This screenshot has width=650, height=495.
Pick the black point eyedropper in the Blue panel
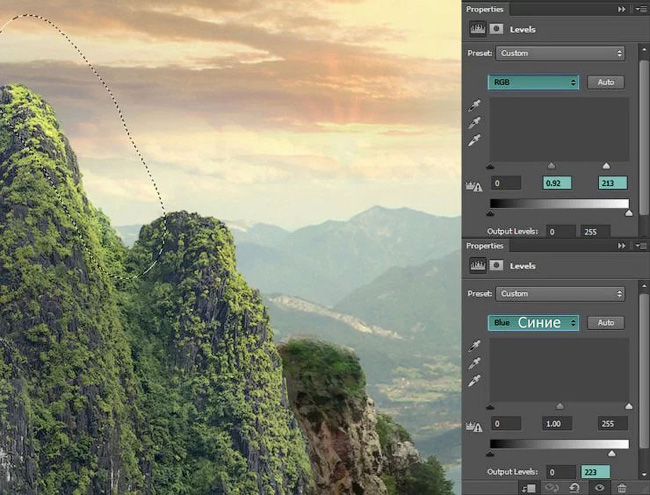pos(475,346)
